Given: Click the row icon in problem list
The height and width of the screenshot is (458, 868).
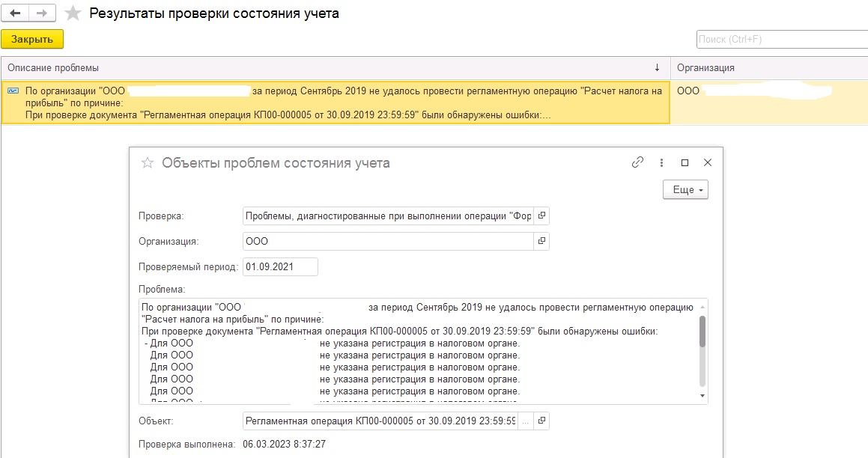Looking at the screenshot, I should tap(13, 91).
